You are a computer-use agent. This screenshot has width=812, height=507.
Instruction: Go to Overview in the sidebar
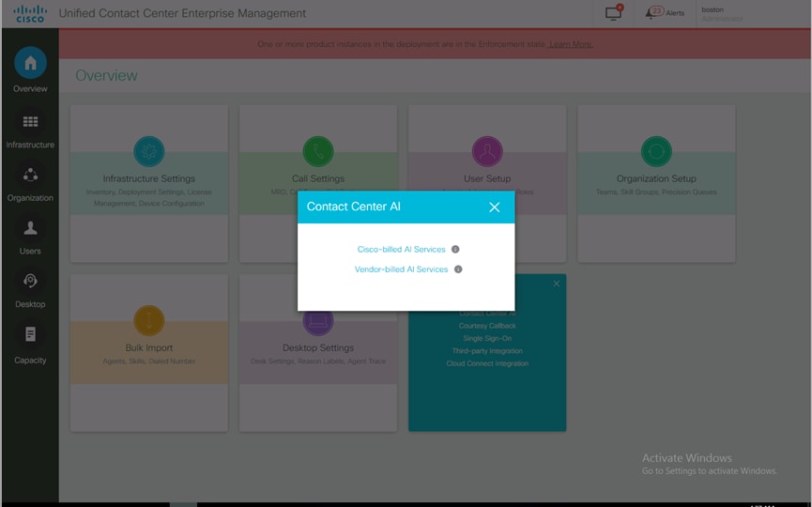[30, 69]
